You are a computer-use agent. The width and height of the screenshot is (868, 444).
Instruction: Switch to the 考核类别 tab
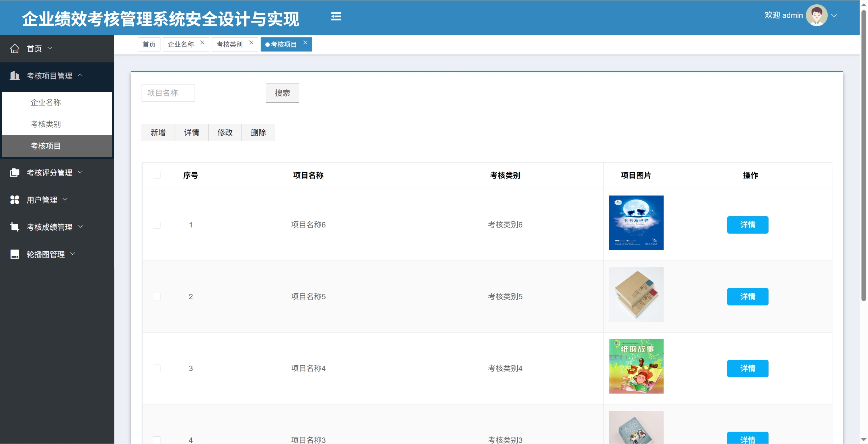(x=229, y=44)
